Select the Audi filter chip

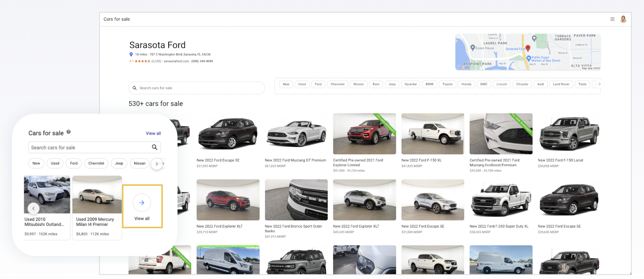540,84
